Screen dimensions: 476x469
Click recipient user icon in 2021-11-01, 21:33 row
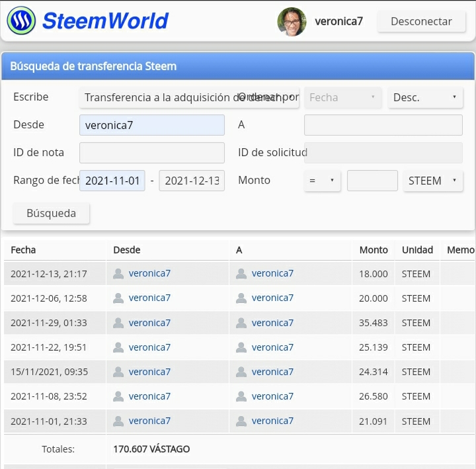241,421
